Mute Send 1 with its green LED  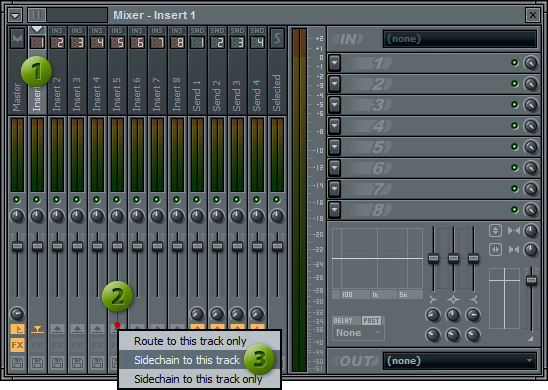(197, 200)
